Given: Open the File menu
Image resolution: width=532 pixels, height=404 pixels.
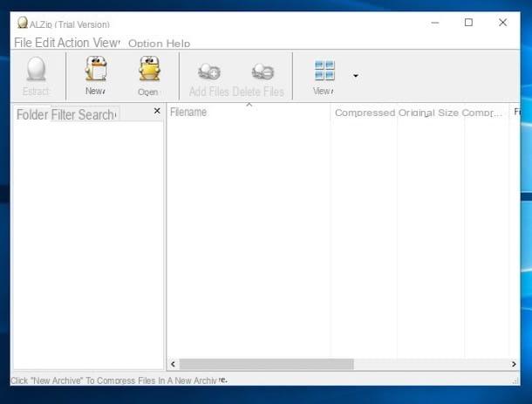Looking at the screenshot, I should point(23,43).
